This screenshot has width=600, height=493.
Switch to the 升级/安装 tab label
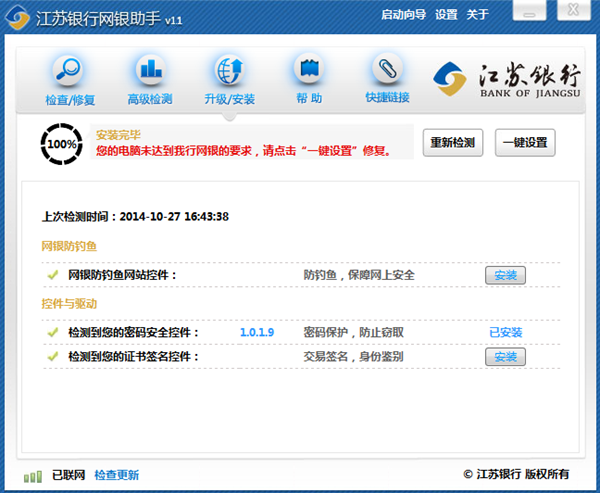click(230, 99)
